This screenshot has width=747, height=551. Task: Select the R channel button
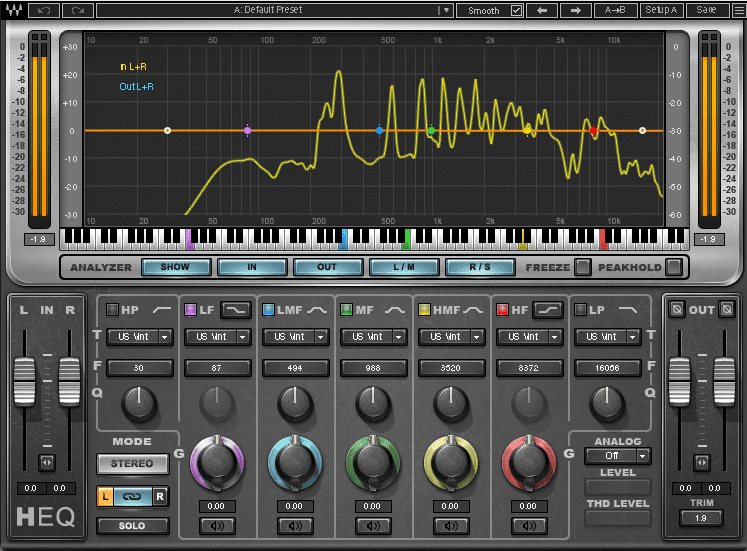[160, 497]
